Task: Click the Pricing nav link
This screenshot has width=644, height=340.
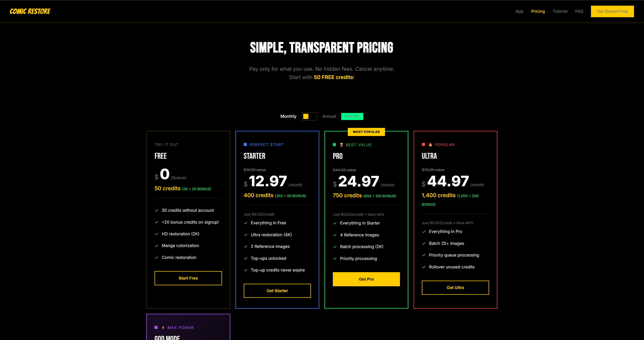Action: point(538,11)
